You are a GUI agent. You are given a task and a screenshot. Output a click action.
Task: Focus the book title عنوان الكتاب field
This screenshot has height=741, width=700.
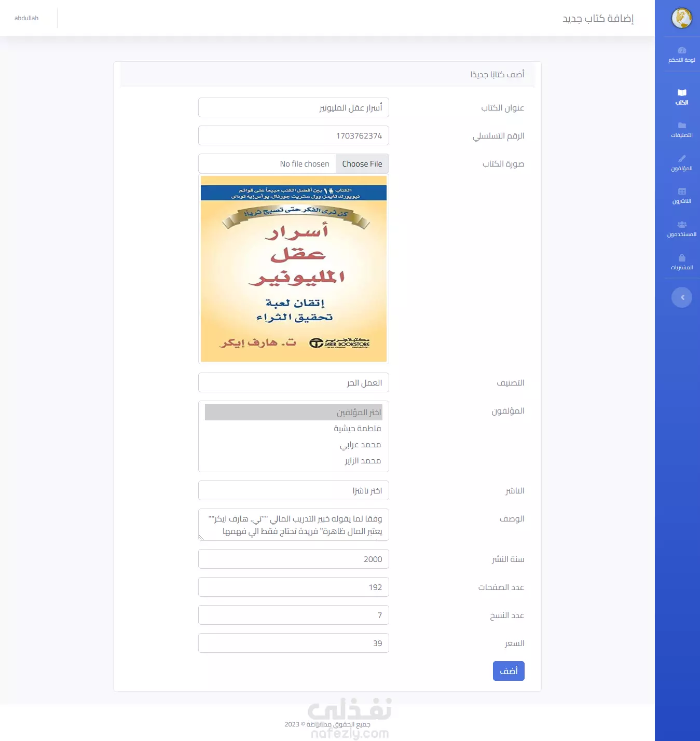pyautogui.click(x=294, y=107)
